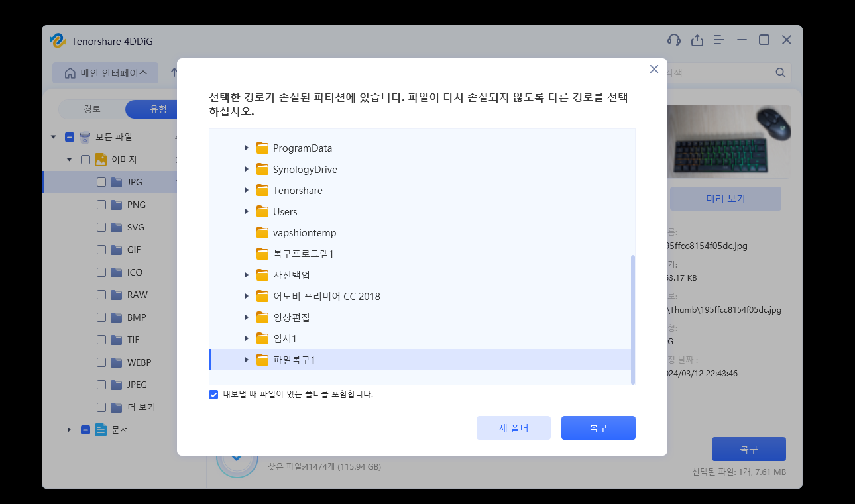Check the JPG checkbox
This screenshot has width=855, height=504.
coord(101,182)
